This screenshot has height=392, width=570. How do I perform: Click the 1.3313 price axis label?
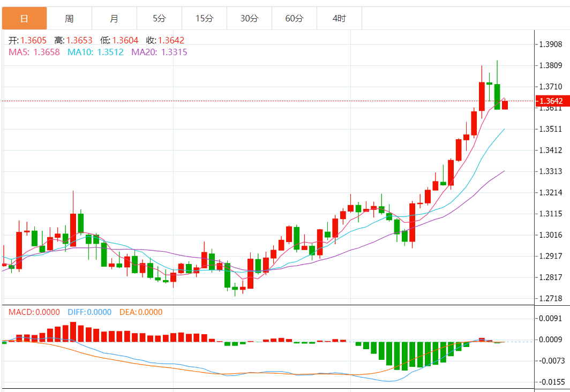coord(550,171)
